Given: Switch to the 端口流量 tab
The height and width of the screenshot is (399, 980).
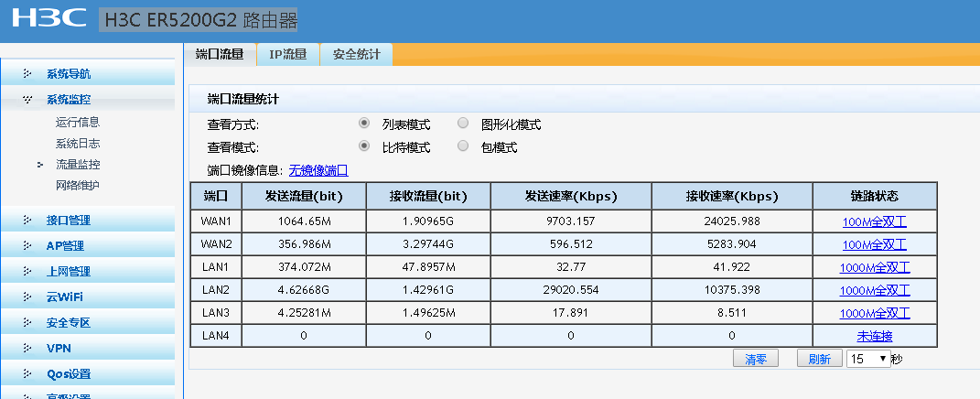Looking at the screenshot, I should click(x=220, y=54).
